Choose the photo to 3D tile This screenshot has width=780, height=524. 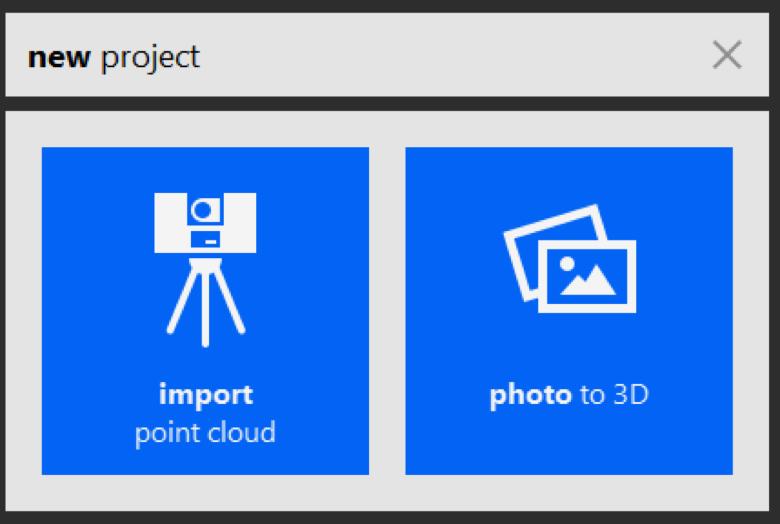tap(569, 311)
